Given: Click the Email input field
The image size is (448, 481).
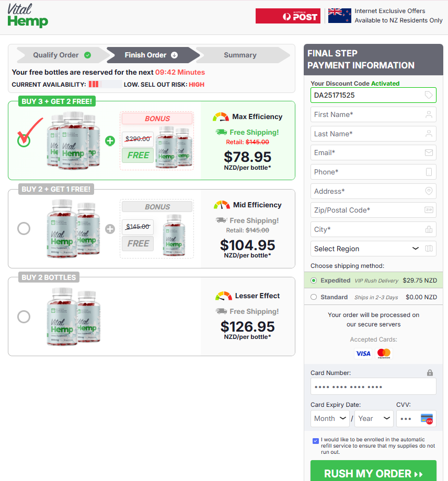Looking at the screenshot, I should (x=373, y=152).
